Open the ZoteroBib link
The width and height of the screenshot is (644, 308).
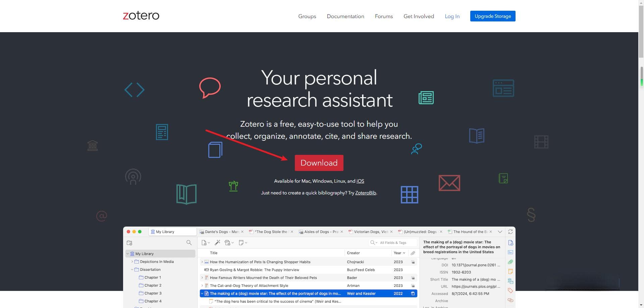366,193
